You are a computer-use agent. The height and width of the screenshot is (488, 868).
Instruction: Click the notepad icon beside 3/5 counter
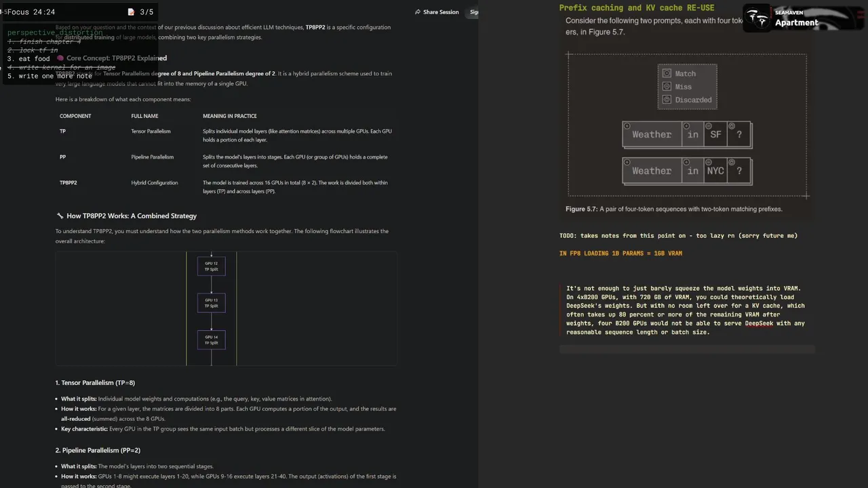(x=131, y=12)
